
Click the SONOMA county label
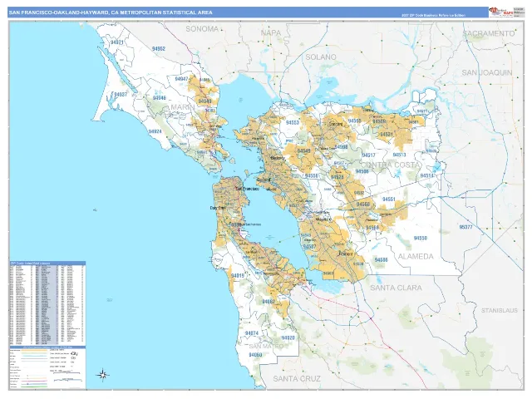202,29
